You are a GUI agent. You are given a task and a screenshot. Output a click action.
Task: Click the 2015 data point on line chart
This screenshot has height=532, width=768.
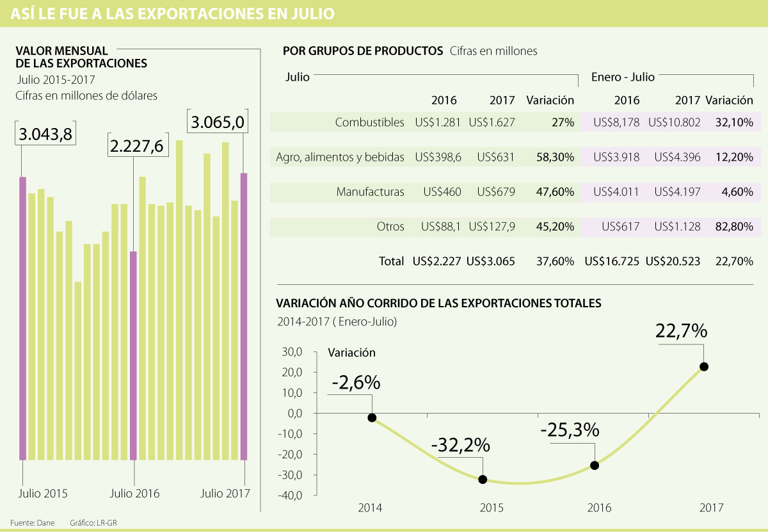click(x=483, y=480)
